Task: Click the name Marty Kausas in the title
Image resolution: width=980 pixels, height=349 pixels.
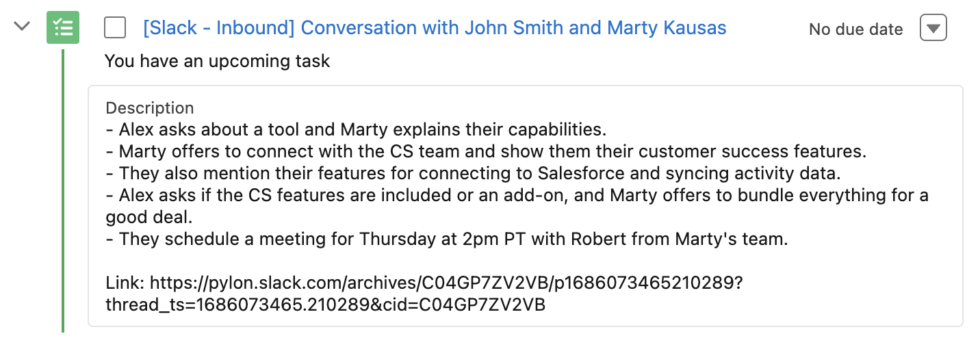Action: click(x=667, y=28)
